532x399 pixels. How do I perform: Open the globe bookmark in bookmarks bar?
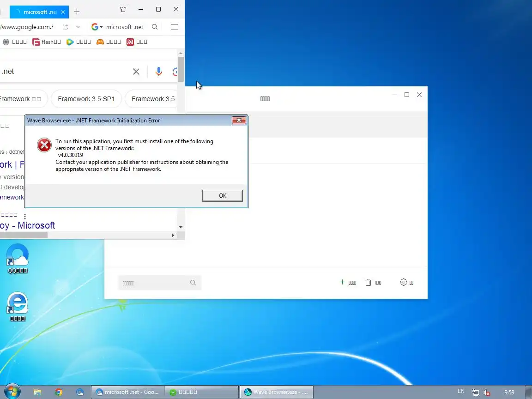(x=15, y=42)
